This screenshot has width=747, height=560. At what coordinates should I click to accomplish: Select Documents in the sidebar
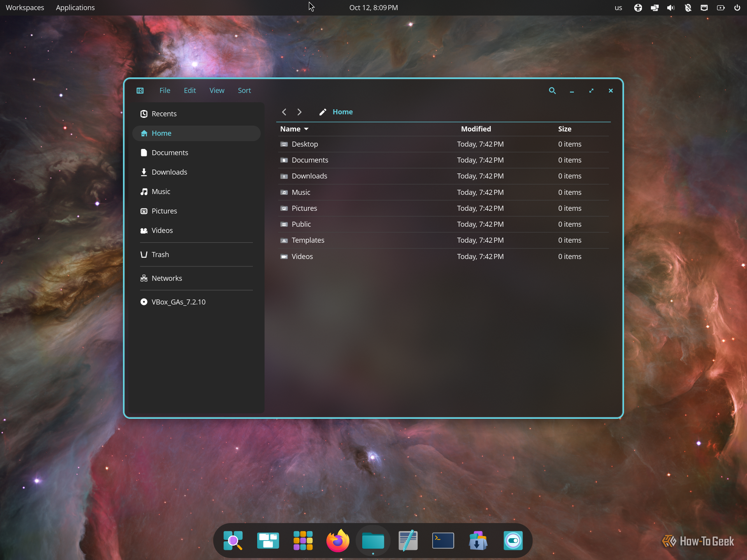point(196,153)
